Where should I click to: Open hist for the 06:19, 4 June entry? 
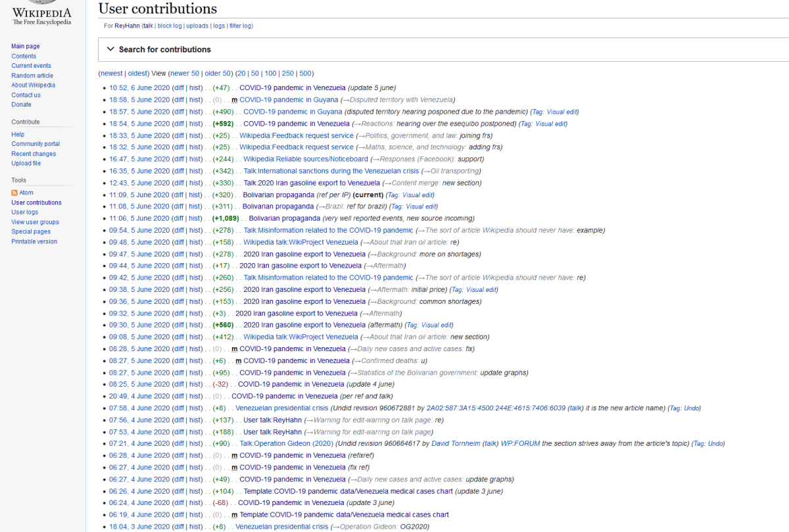pos(195,515)
